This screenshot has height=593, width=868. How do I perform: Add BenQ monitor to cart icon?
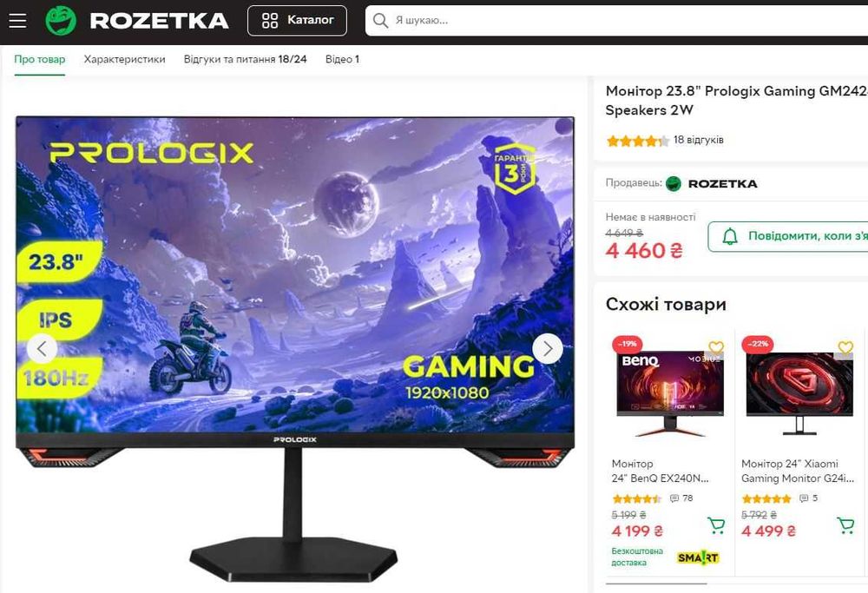coord(716,525)
